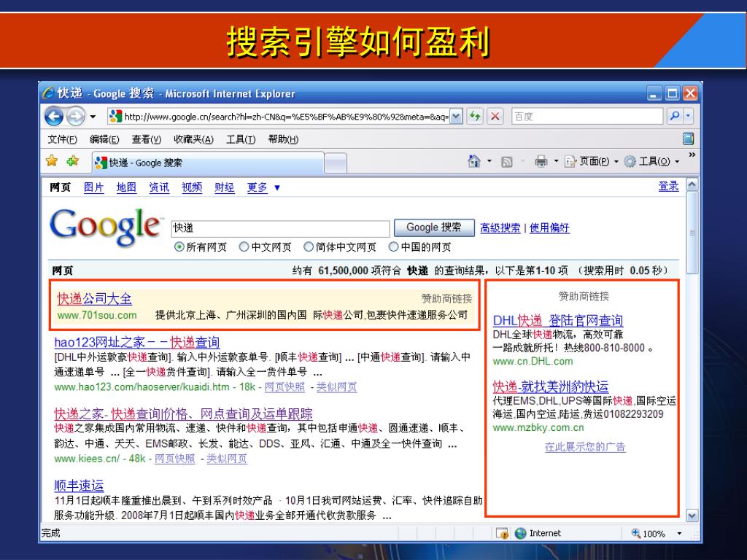This screenshot has width=747, height=560.
Task: Open 类似网页 for the hao123 result
Action: 336,386
